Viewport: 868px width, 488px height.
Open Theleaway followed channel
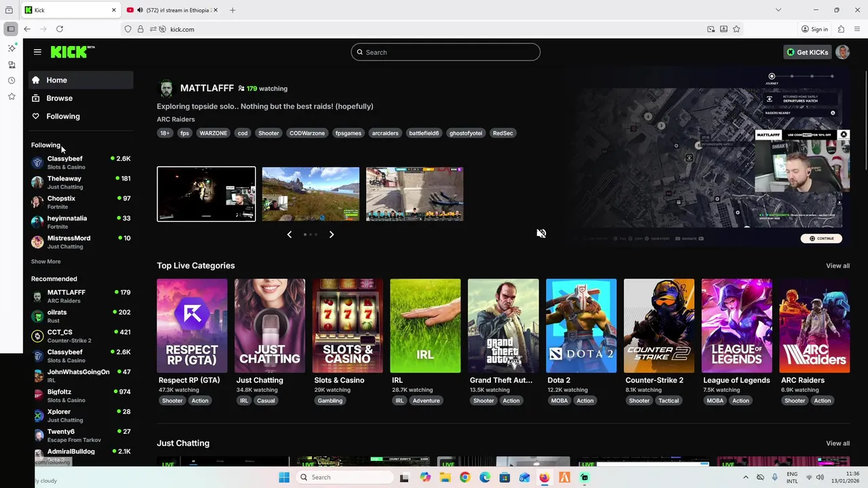coord(81,182)
